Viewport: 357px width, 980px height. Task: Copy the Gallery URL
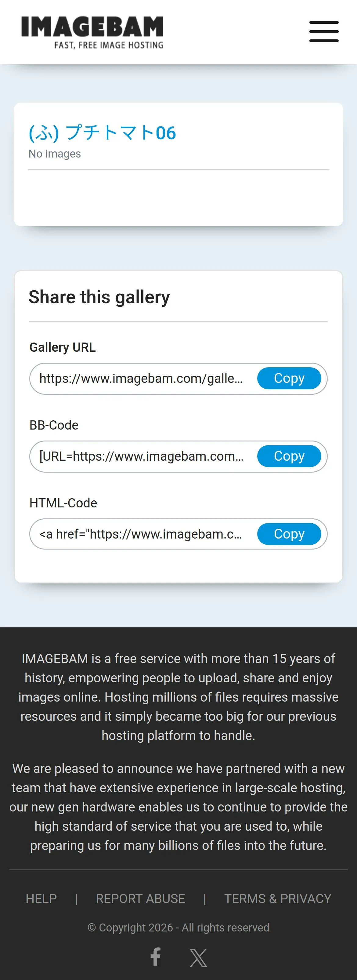289,378
